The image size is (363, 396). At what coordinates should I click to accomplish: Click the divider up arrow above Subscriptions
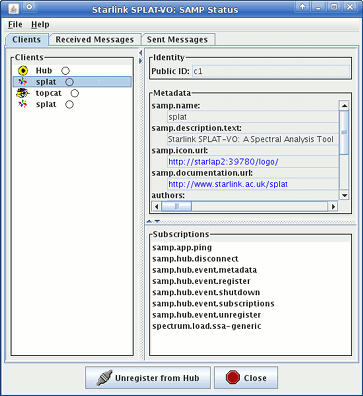149,221
